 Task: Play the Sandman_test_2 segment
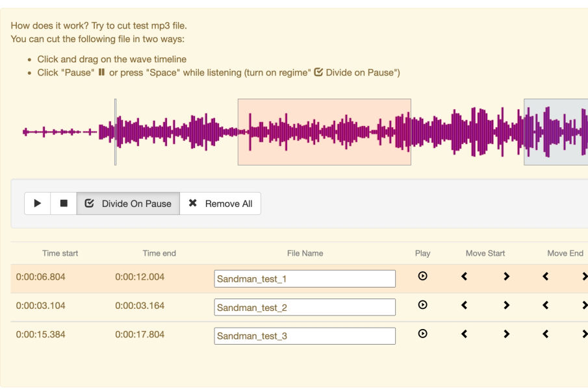coord(424,304)
